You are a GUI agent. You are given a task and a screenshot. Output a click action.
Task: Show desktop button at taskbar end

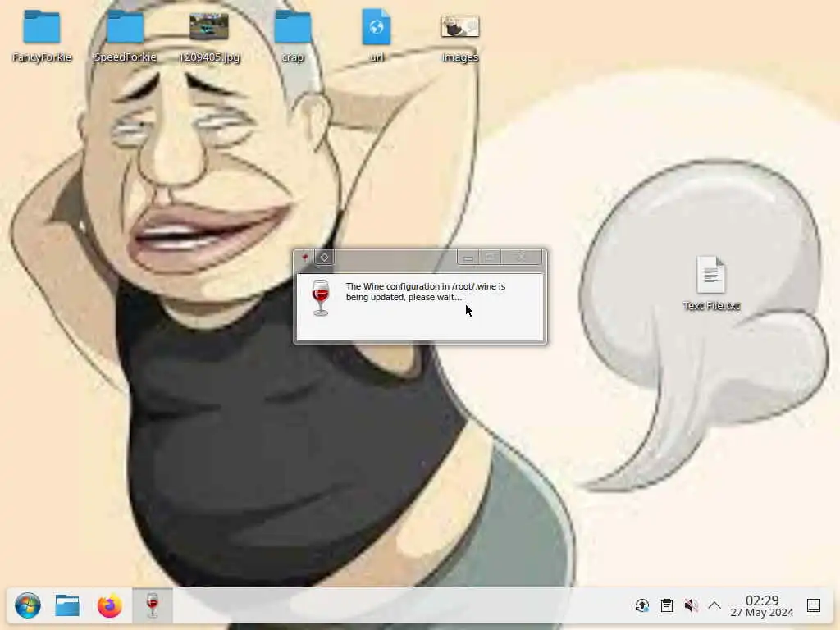click(x=814, y=605)
